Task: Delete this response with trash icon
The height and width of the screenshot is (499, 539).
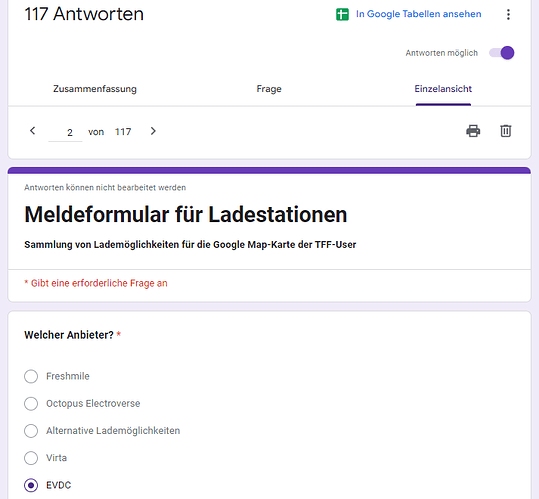Action: (505, 131)
